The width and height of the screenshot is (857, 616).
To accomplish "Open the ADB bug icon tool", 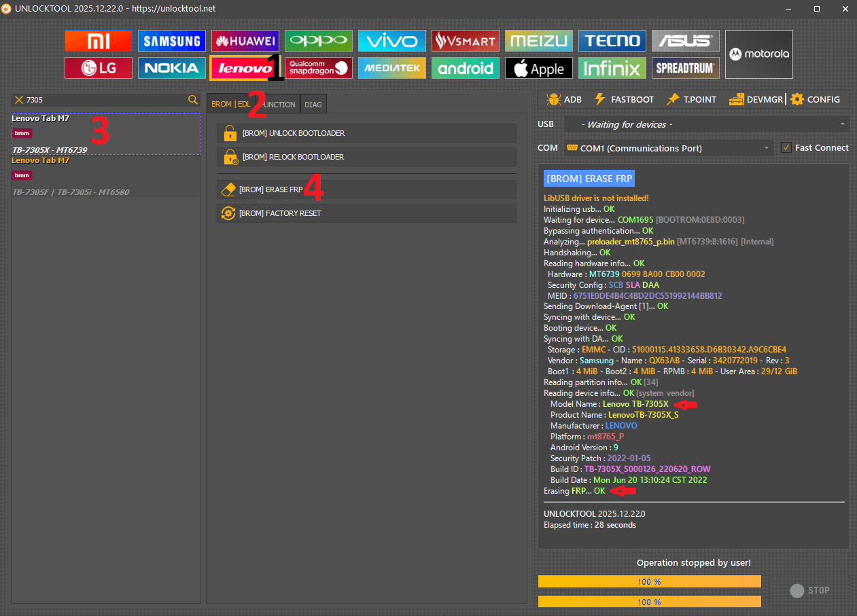I will pos(563,99).
